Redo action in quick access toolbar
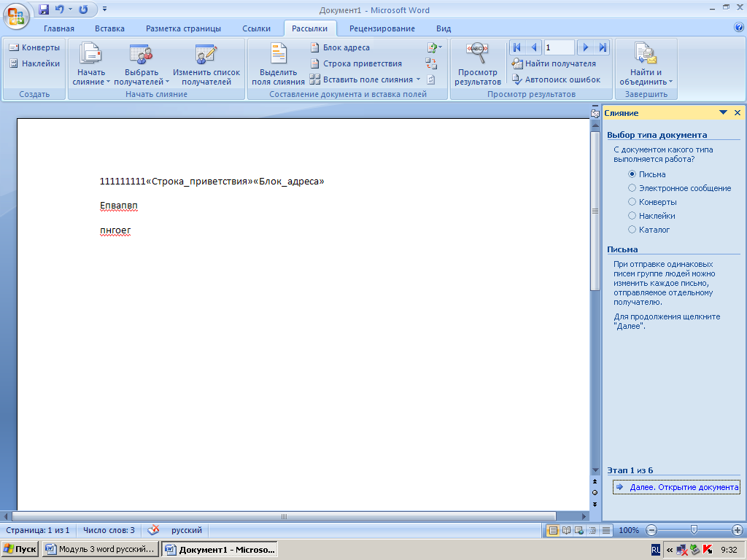Image resolution: width=747 pixels, height=560 pixels. point(83,9)
